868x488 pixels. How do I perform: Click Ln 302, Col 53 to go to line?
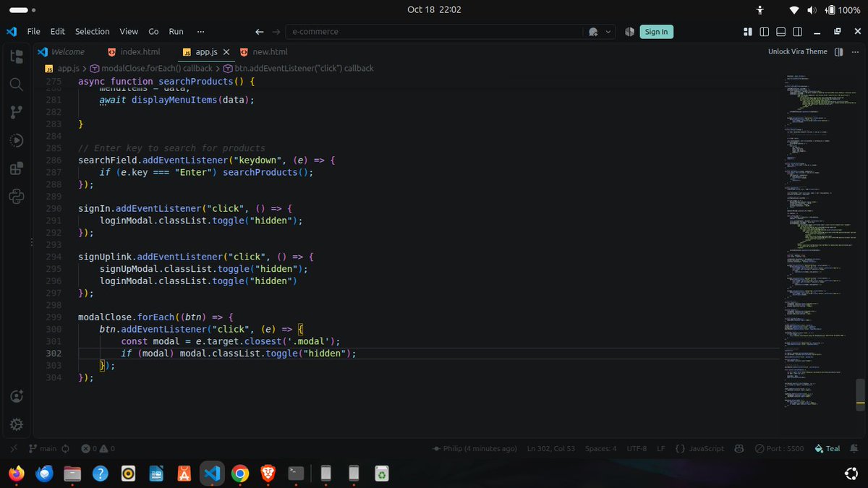point(551,448)
